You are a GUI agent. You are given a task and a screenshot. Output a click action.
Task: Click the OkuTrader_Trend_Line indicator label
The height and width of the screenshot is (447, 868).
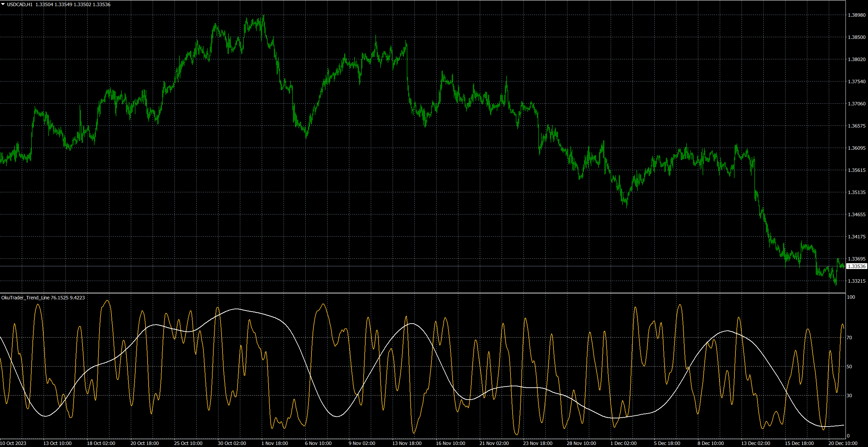25,298
